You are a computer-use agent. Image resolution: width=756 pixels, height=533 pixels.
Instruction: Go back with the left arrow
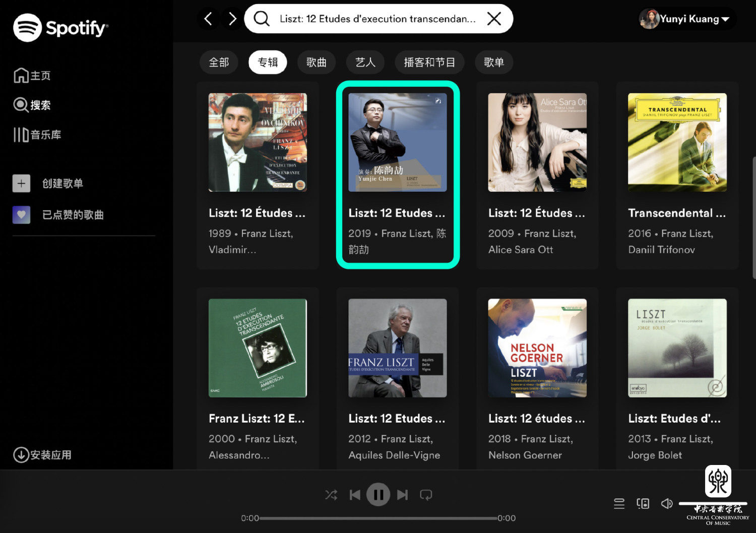tap(208, 19)
